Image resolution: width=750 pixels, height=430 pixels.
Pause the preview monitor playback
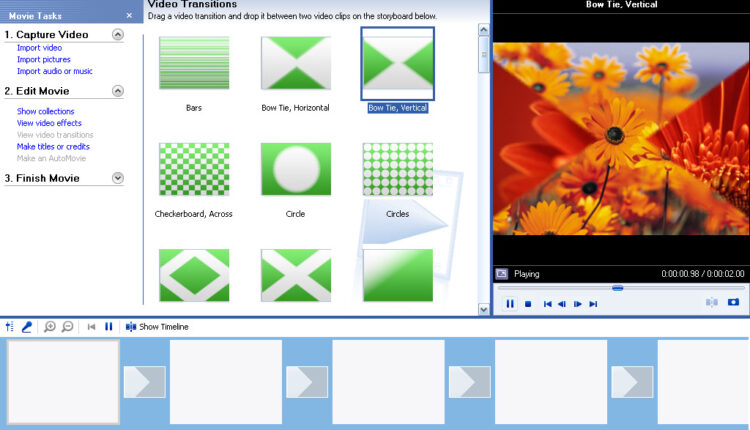510,303
